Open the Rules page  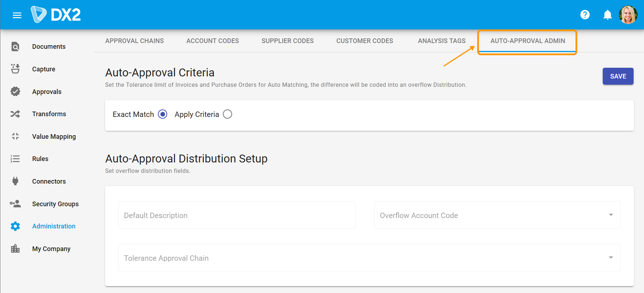click(x=40, y=159)
